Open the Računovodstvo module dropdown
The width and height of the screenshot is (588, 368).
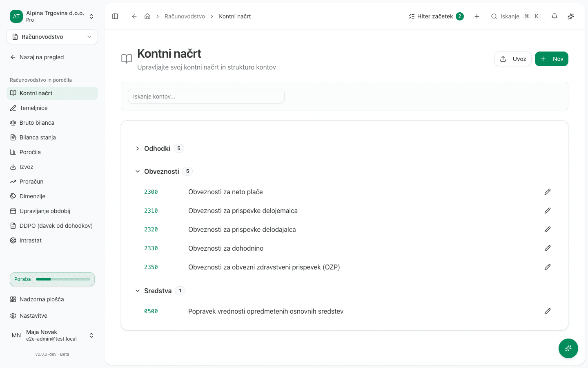pos(52,37)
